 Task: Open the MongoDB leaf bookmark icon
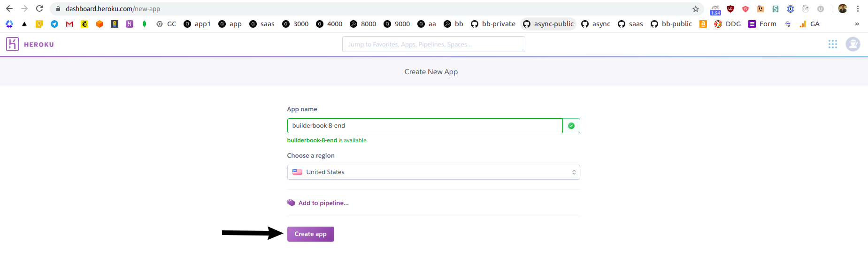tap(145, 24)
